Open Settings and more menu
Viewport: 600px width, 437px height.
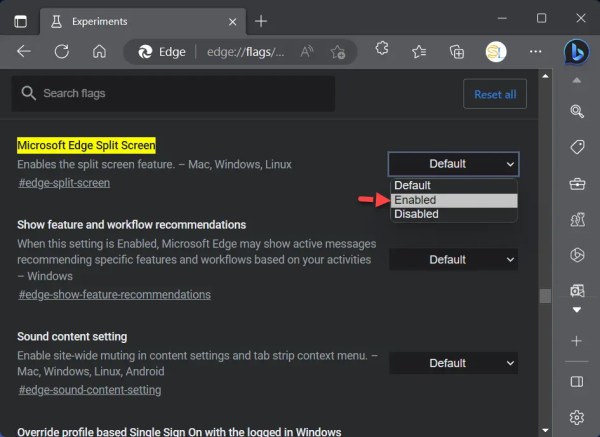535,51
